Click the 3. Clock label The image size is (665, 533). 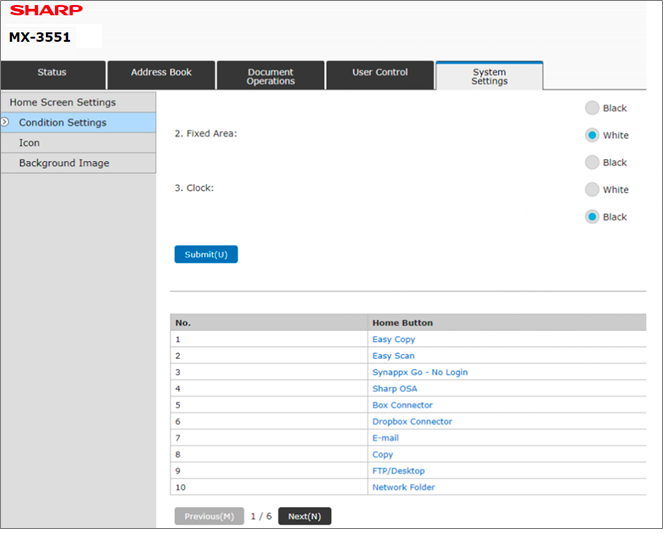point(194,188)
